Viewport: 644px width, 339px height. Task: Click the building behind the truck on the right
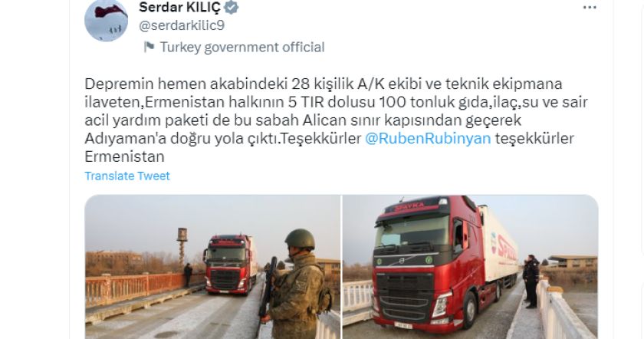coord(572,262)
